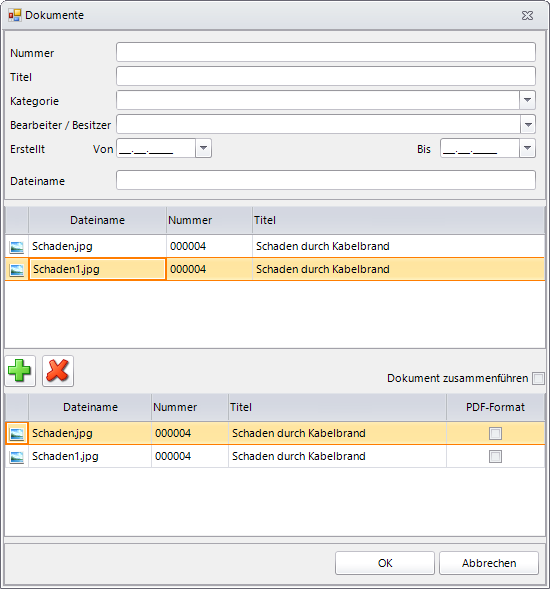Select image icon of Schaden.jpg in upper list
550x589 pixels.
[17, 247]
